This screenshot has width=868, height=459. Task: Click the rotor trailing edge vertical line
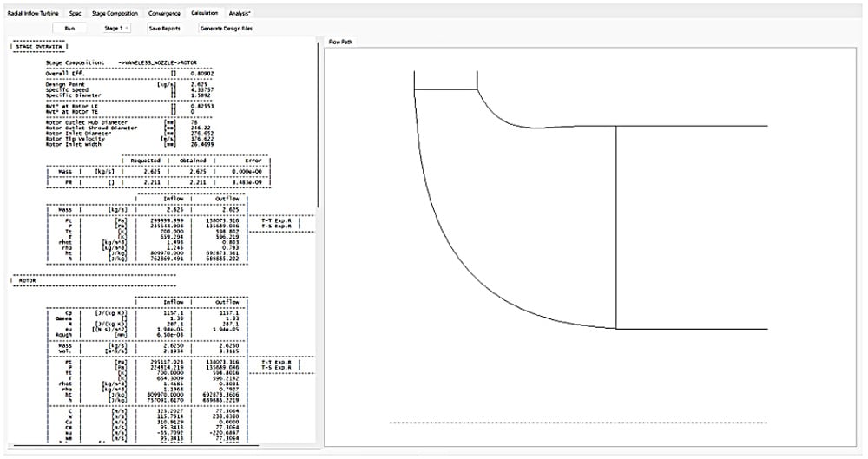(x=616, y=227)
